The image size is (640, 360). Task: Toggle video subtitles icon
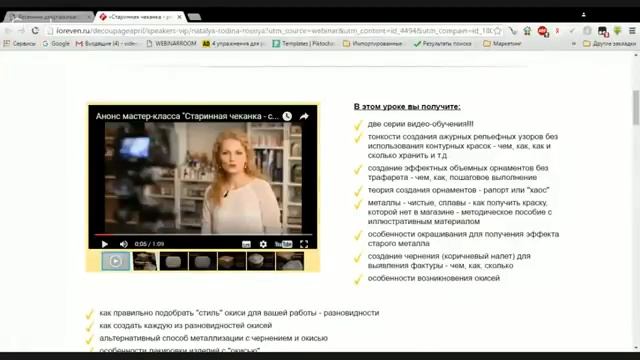(x=246, y=244)
